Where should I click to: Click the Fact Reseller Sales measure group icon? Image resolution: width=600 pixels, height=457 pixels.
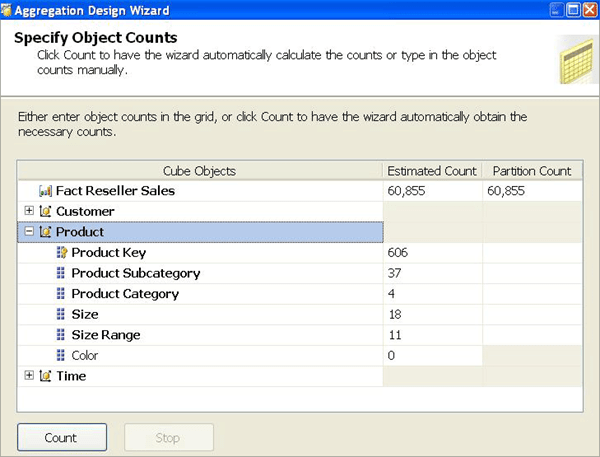44,191
